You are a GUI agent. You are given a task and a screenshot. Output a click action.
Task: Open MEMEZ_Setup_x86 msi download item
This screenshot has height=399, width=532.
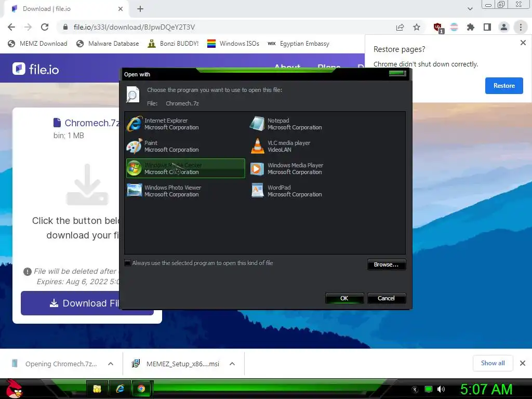point(177,364)
